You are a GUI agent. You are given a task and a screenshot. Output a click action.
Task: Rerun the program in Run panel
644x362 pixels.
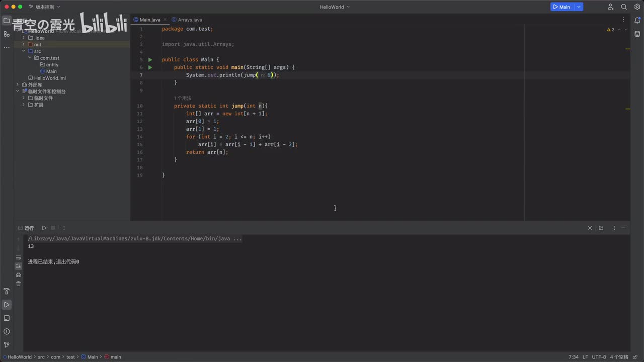tap(44, 228)
